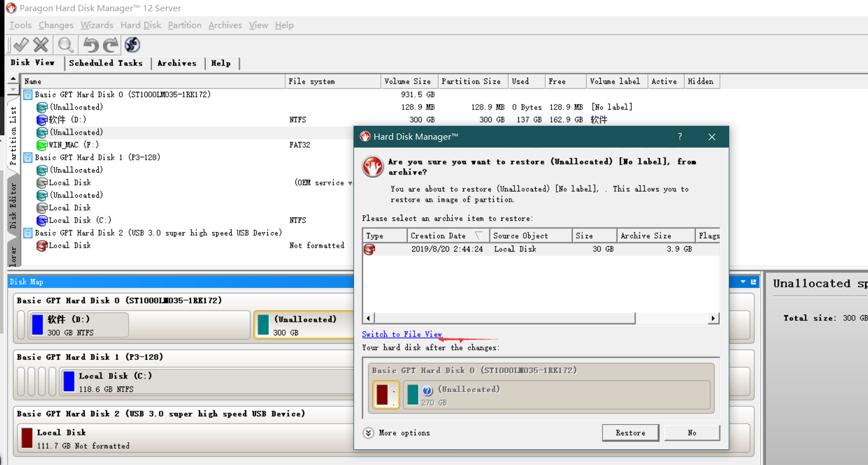Discard pending changes with the X toolbar icon
Screen dimensions: 868x465
pyautogui.click(x=41, y=45)
